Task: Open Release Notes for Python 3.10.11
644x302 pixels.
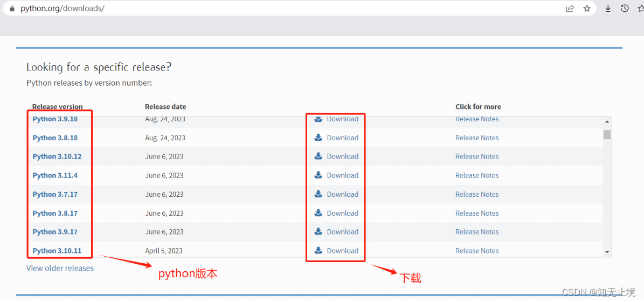Action: pos(477,251)
